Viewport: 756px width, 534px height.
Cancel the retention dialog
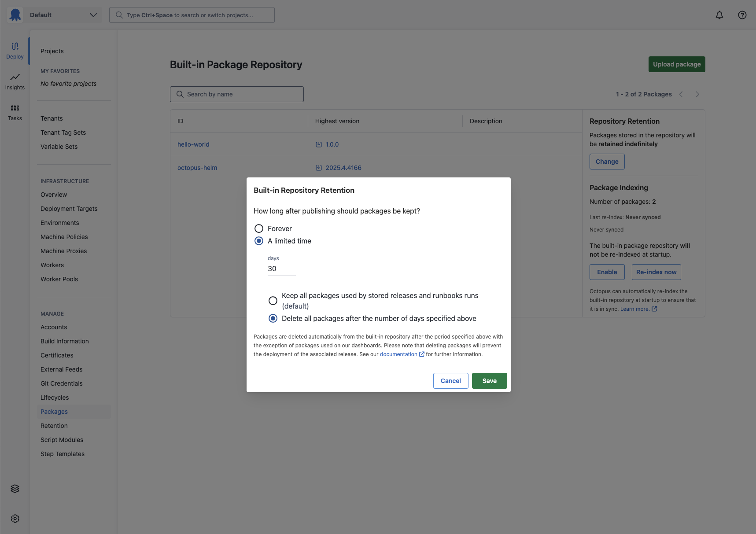(x=450, y=381)
